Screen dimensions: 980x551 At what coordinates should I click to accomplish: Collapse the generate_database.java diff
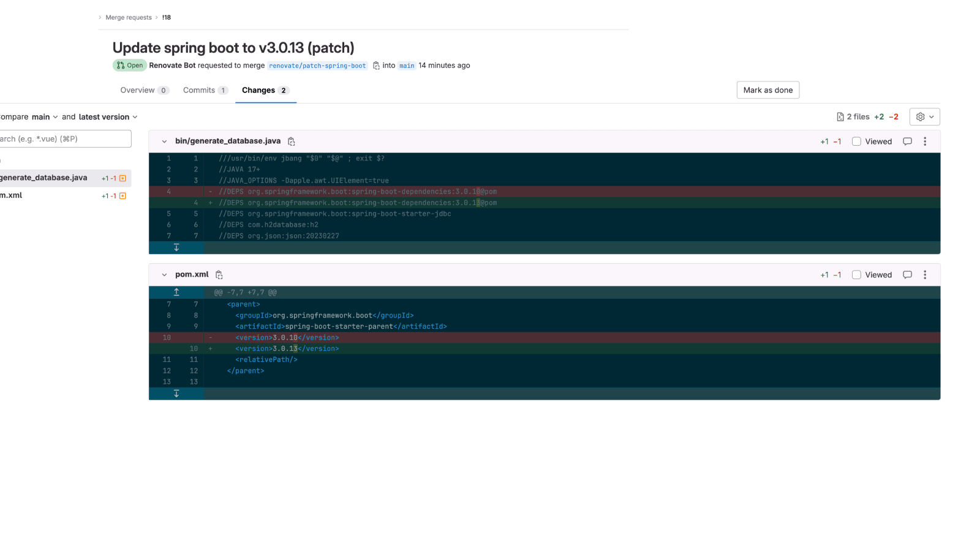point(164,141)
